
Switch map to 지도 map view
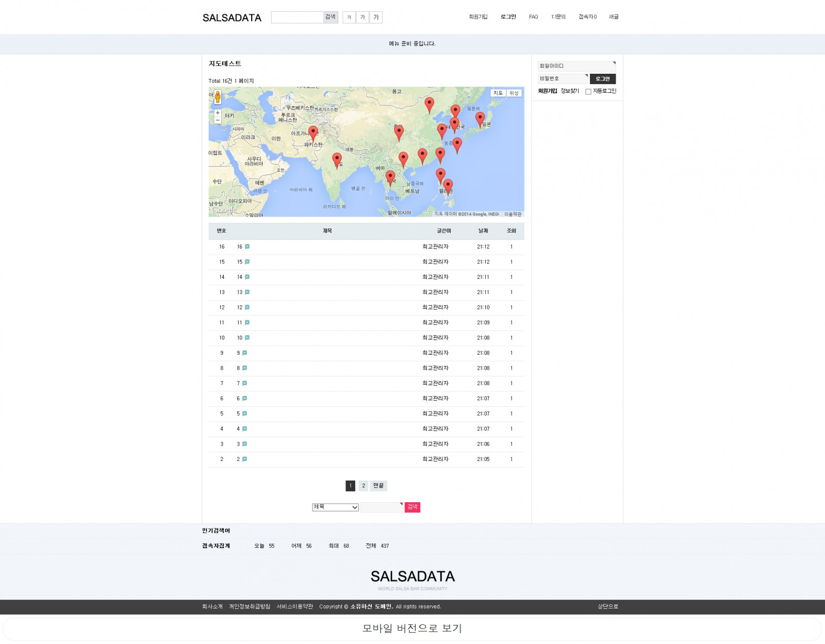pos(498,93)
